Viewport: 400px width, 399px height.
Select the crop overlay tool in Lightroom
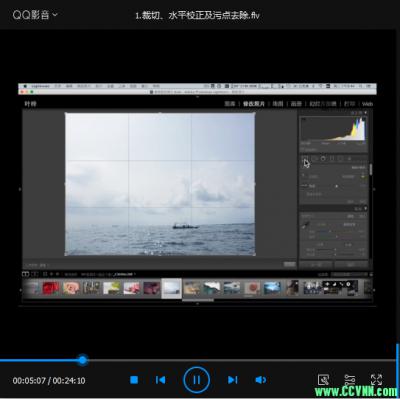(305, 159)
